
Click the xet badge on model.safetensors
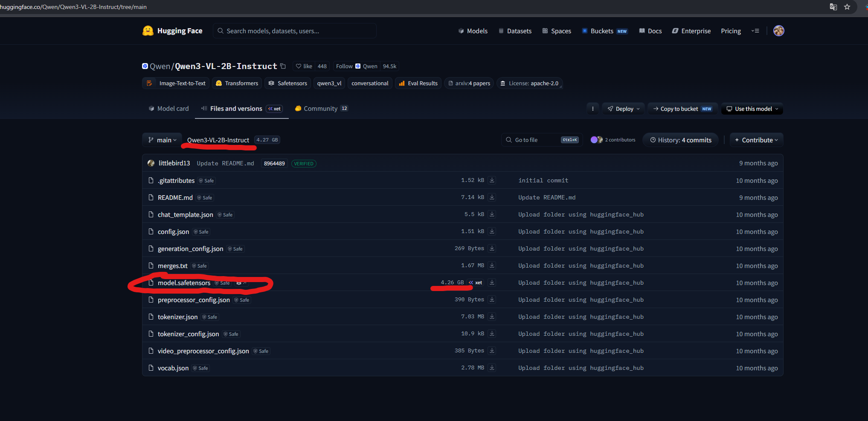click(x=476, y=283)
